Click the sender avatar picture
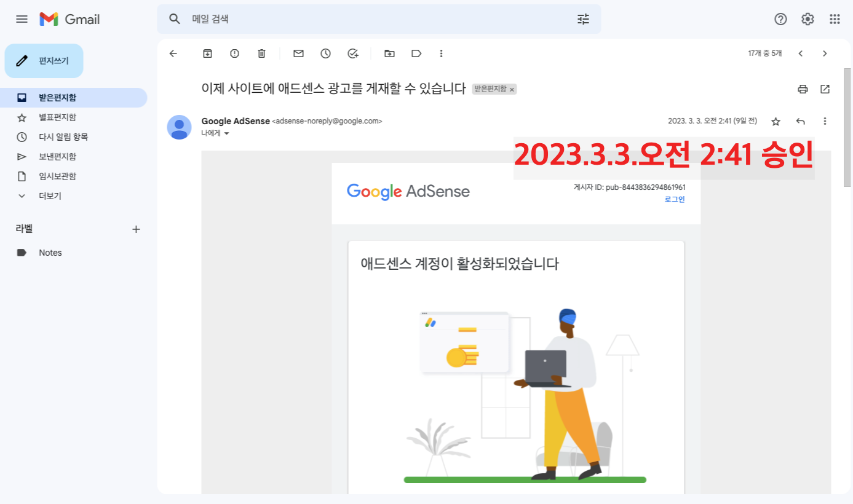The height and width of the screenshot is (504, 853). [x=179, y=127]
